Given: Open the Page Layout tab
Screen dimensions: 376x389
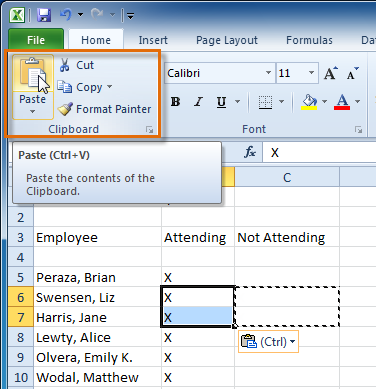Looking at the screenshot, I should click(227, 40).
